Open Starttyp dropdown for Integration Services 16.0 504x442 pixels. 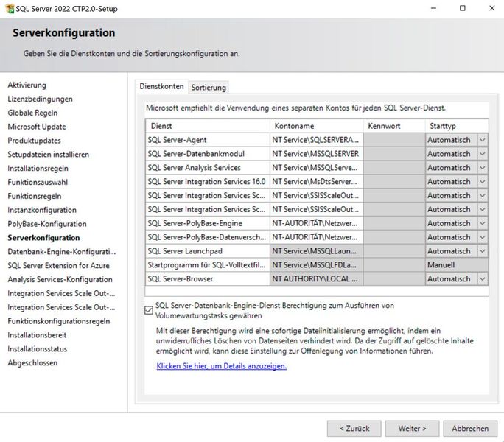pyautogui.click(x=483, y=182)
